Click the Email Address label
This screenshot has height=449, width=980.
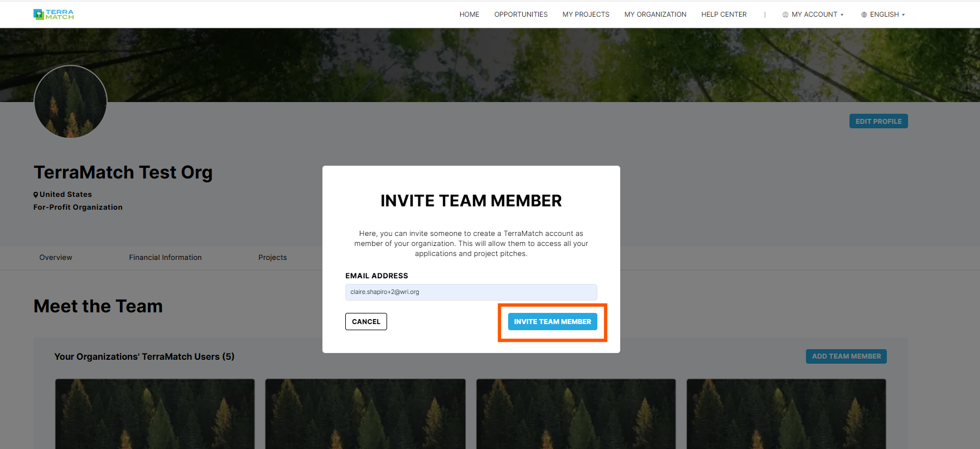pyautogui.click(x=376, y=276)
